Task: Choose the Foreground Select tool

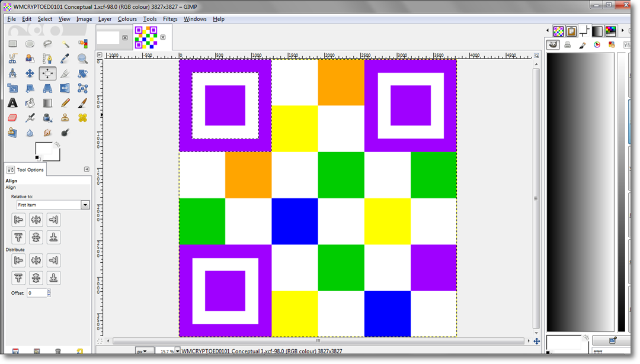Action: (x=30, y=59)
